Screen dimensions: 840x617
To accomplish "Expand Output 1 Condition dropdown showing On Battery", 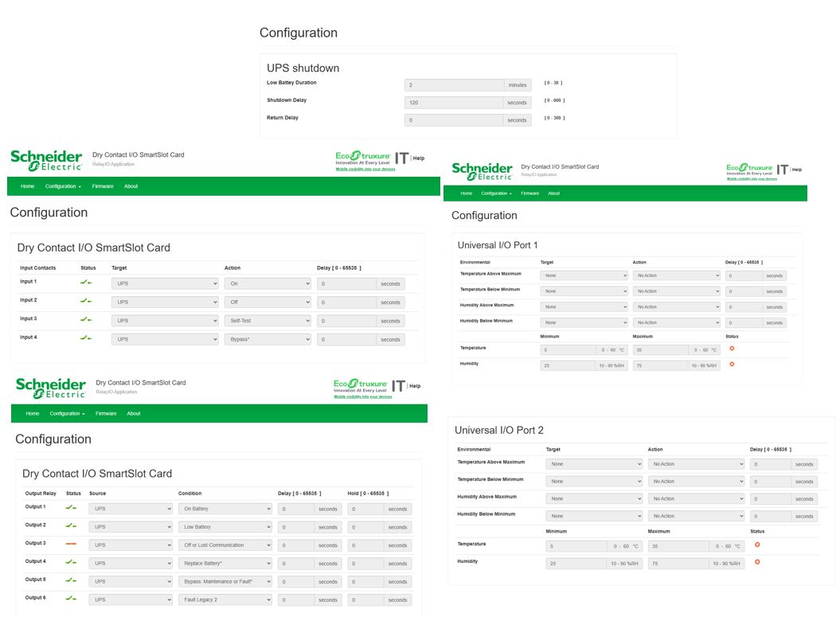I will (225, 509).
